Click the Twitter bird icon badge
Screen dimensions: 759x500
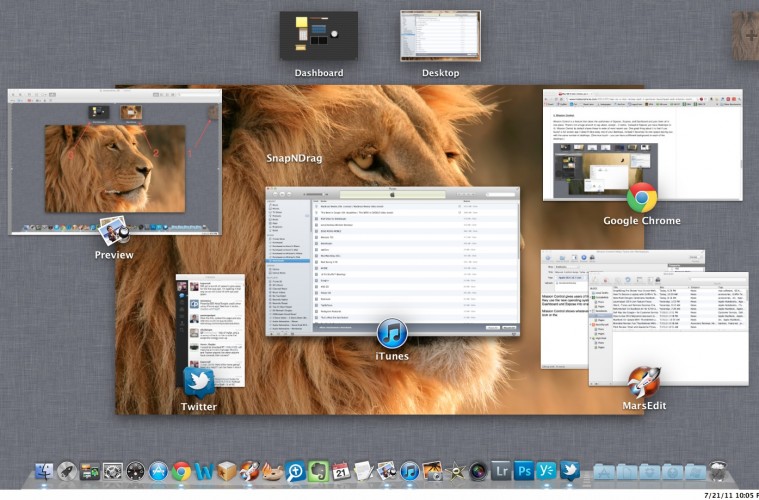[x=198, y=382]
